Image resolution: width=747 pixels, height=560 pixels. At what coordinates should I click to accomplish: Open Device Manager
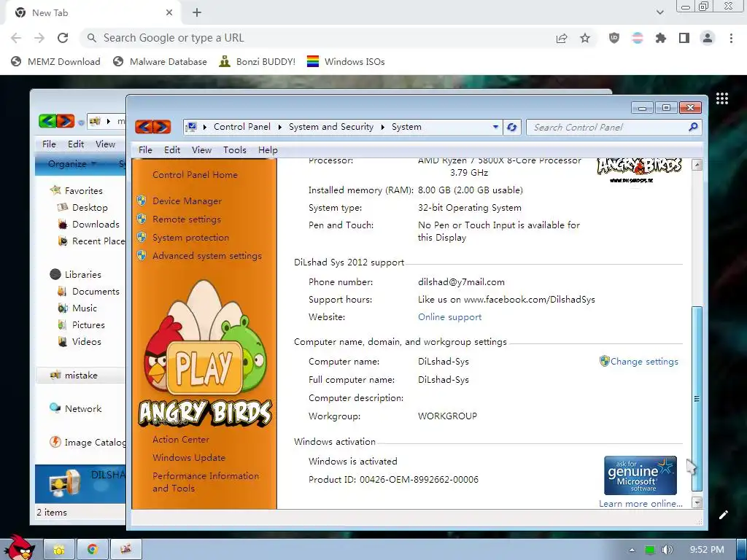187,201
